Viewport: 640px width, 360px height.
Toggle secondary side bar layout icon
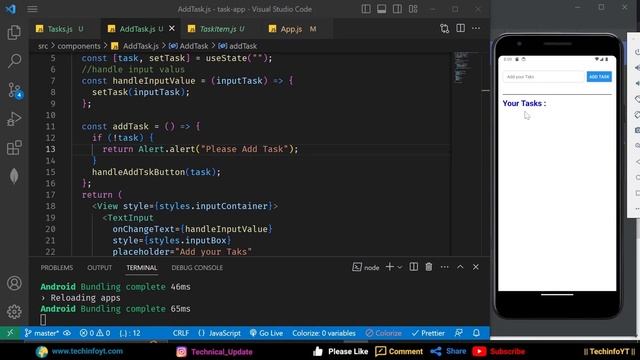click(x=397, y=9)
